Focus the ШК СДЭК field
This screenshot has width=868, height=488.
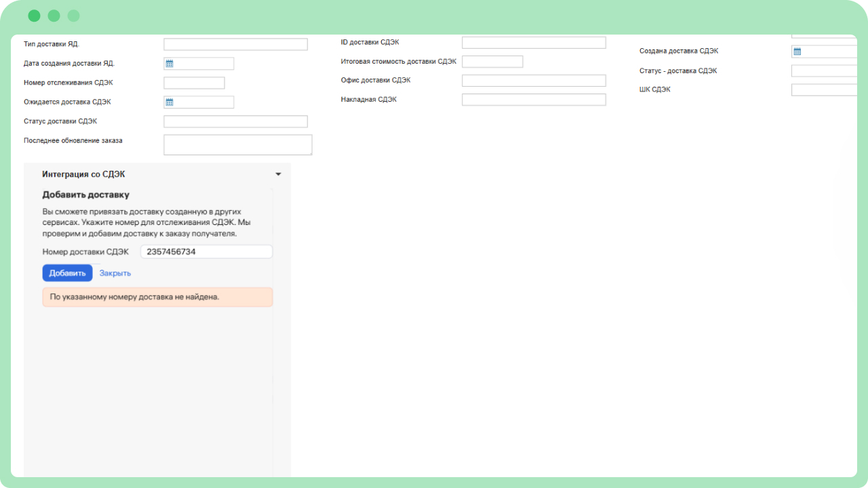824,90
